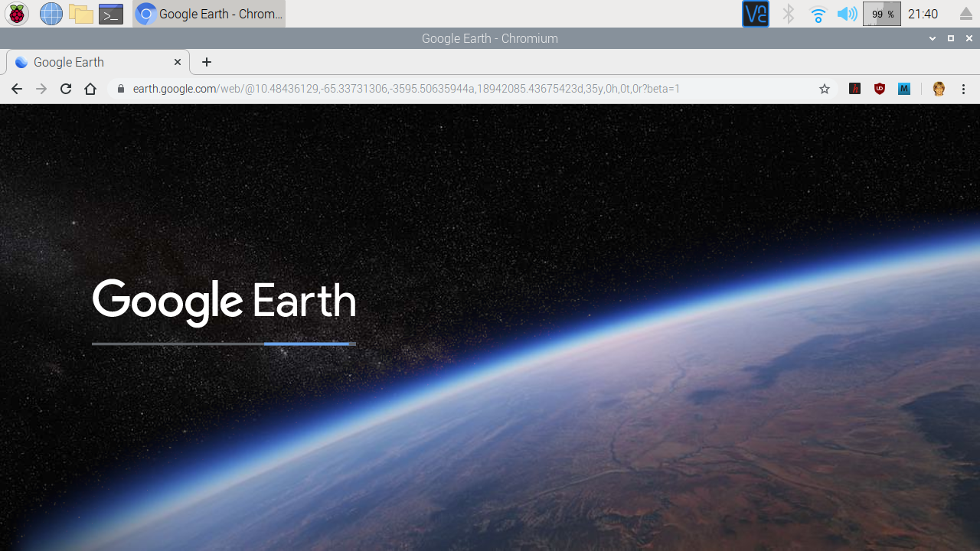
Task: Open the window title bar dropdown arrow
Action: 933,38
